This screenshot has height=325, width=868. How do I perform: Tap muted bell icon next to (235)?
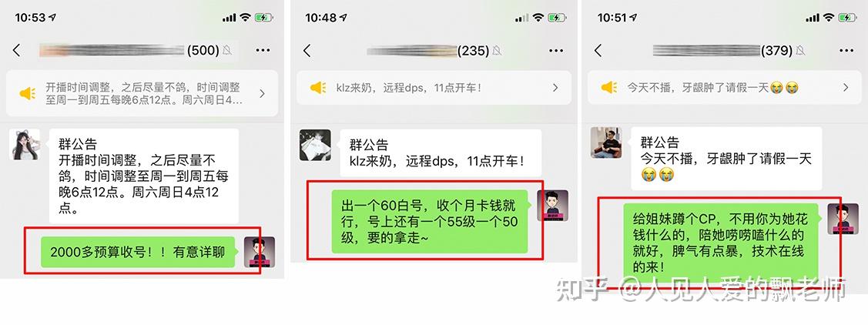pyautogui.click(x=497, y=51)
